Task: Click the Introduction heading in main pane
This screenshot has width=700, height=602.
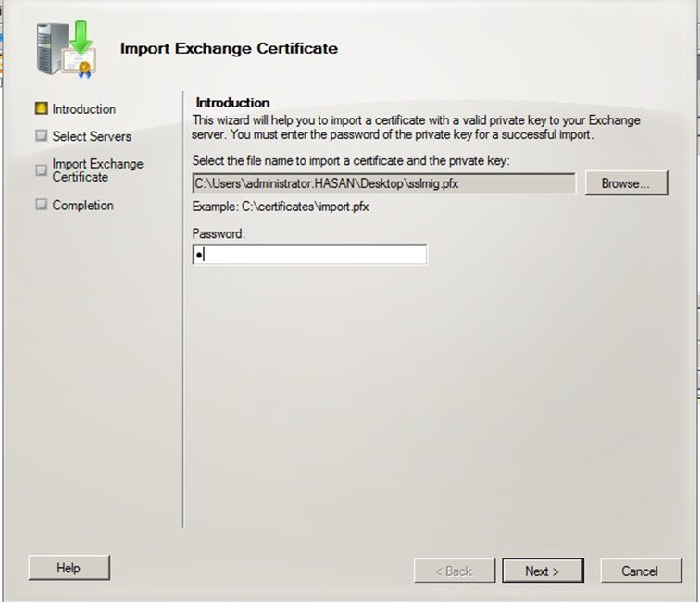Action: pyautogui.click(x=232, y=103)
